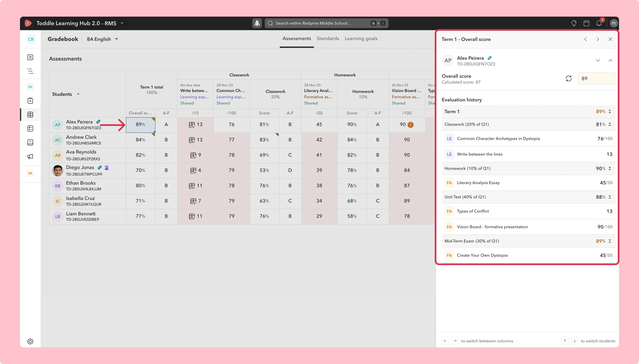Open the PS profile avatar menu
The width and height of the screenshot is (639, 364).
tap(614, 23)
